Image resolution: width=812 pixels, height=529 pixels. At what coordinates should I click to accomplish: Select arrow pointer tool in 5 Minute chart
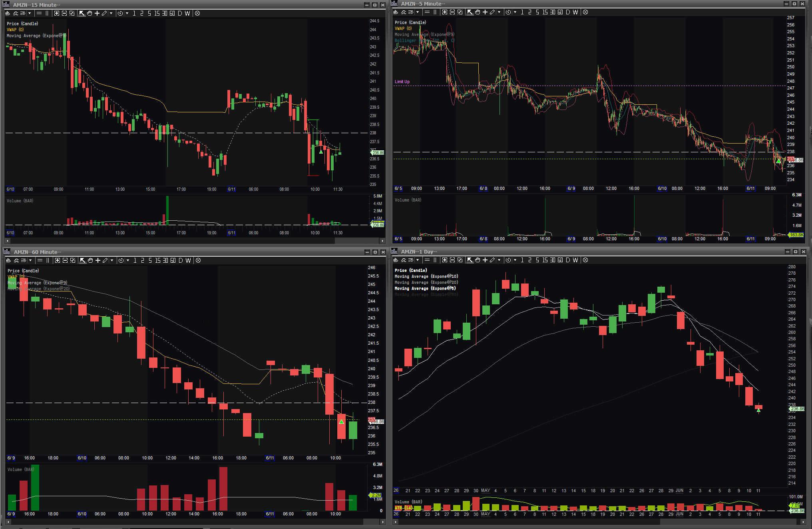point(470,12)
